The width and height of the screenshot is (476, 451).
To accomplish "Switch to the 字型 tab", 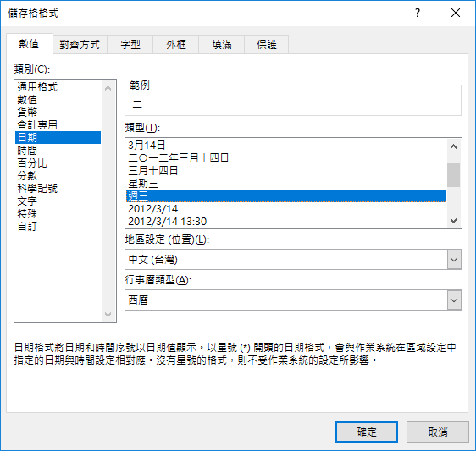I will tap(130, 45).
